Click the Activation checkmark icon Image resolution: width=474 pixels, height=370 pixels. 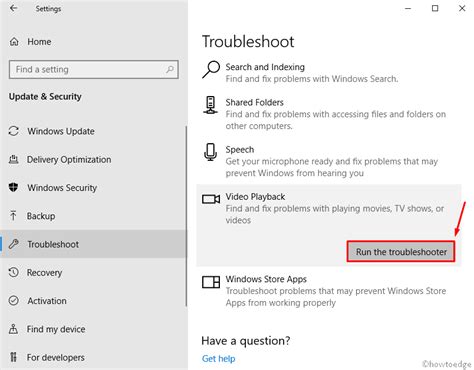pyautogui.click(x=14, y=301)
